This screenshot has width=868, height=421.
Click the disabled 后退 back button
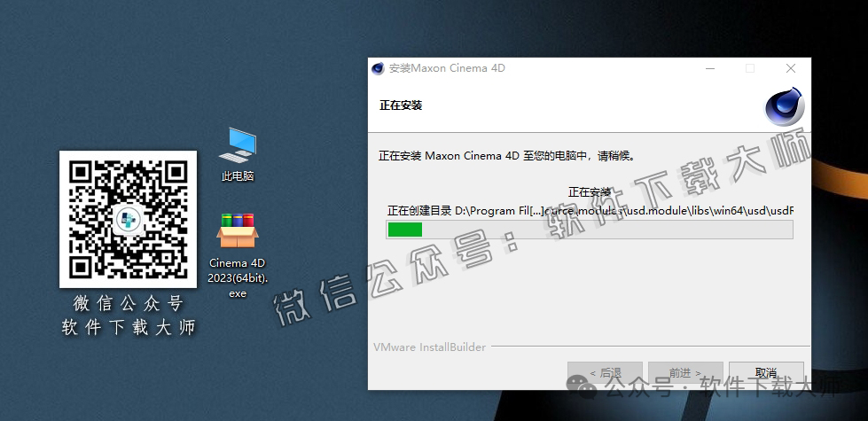coord(605,373)
